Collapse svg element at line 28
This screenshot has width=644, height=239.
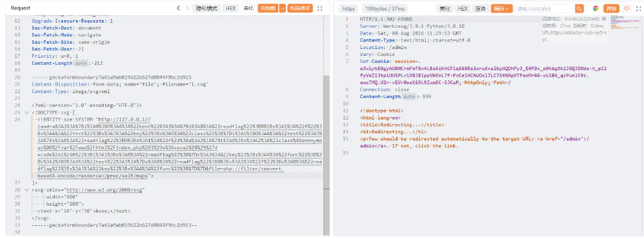(26, 190)
